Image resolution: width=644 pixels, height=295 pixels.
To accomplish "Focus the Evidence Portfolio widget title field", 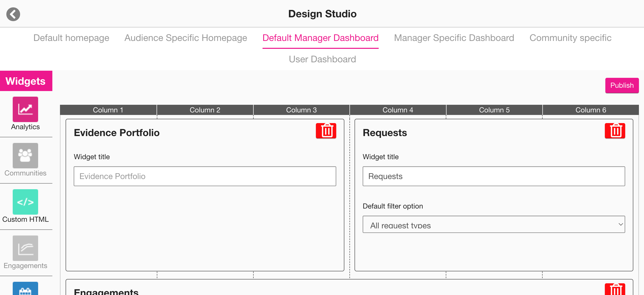I will coord(205,176).
